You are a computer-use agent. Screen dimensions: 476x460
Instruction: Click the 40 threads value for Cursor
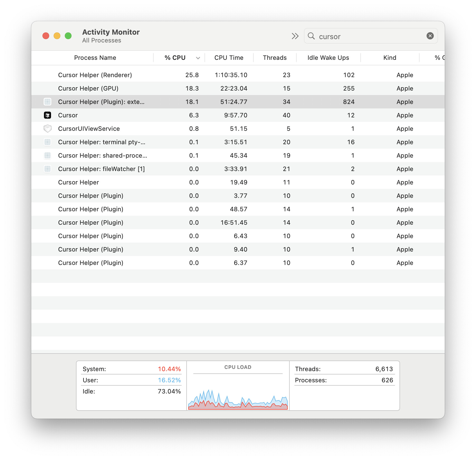286,115
